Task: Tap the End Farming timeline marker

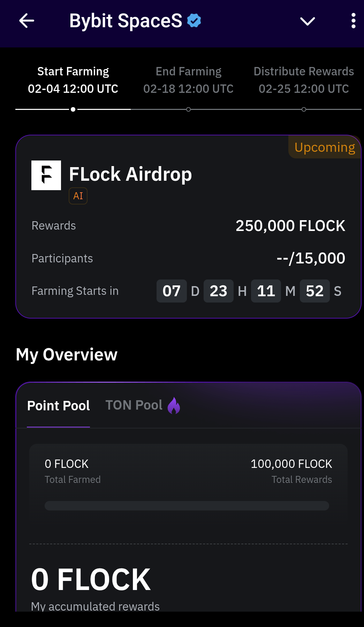Action: (188, 110)
